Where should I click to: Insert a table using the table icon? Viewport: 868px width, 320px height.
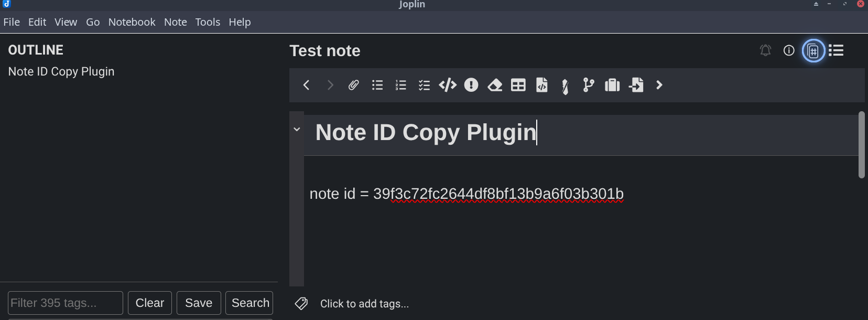pos(518,85)
